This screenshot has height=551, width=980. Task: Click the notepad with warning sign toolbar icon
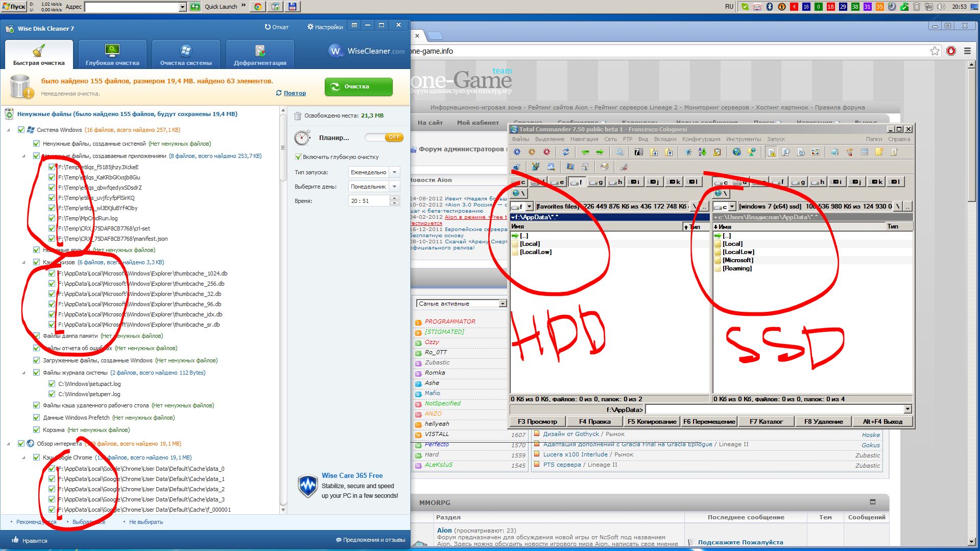point(772,152)
